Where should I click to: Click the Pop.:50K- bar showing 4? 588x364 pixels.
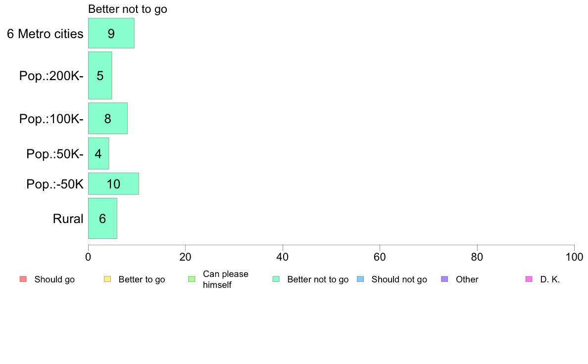click(98, 154)
